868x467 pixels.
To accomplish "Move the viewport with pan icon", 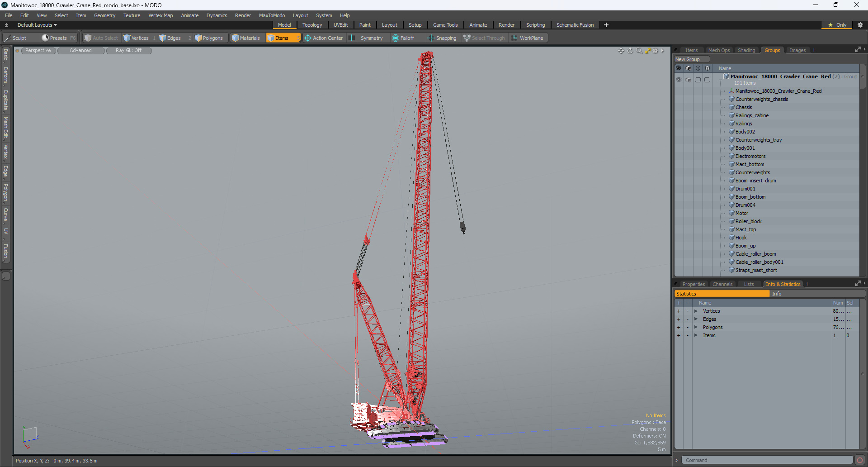I will [x=621, y=51].
